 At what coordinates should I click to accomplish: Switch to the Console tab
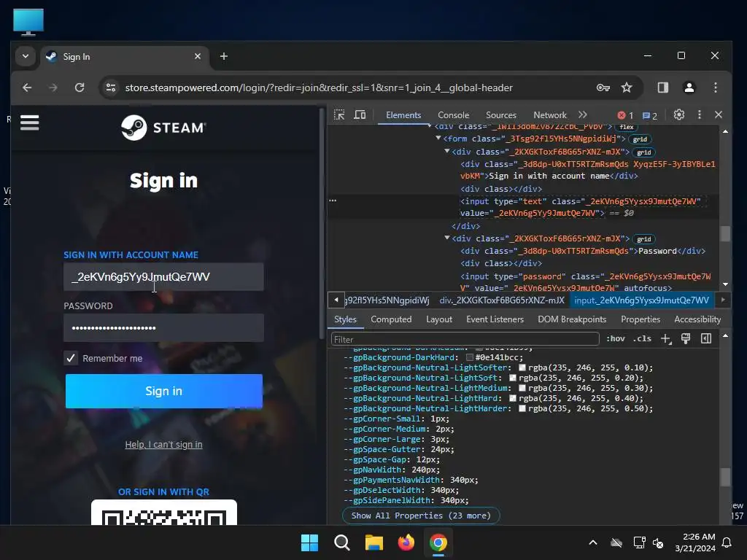coord(454,115)
